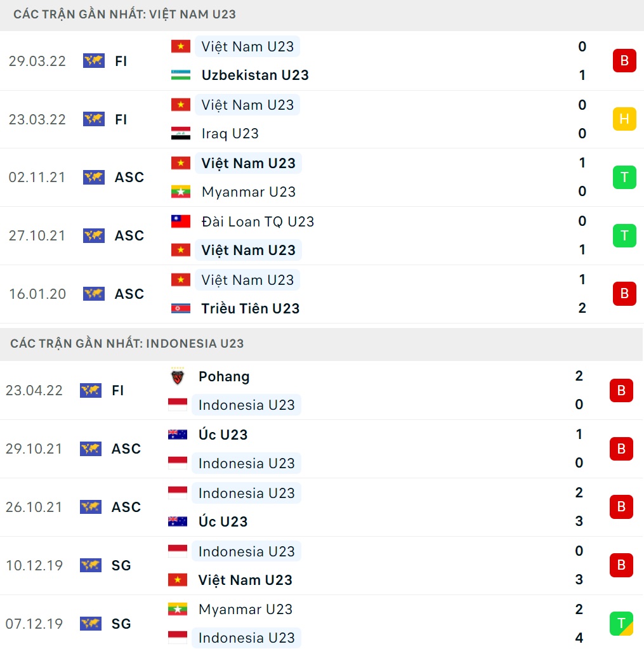Click Australia flag in the 29.10.21 match
644x649 pixels.
pos(178,435)
